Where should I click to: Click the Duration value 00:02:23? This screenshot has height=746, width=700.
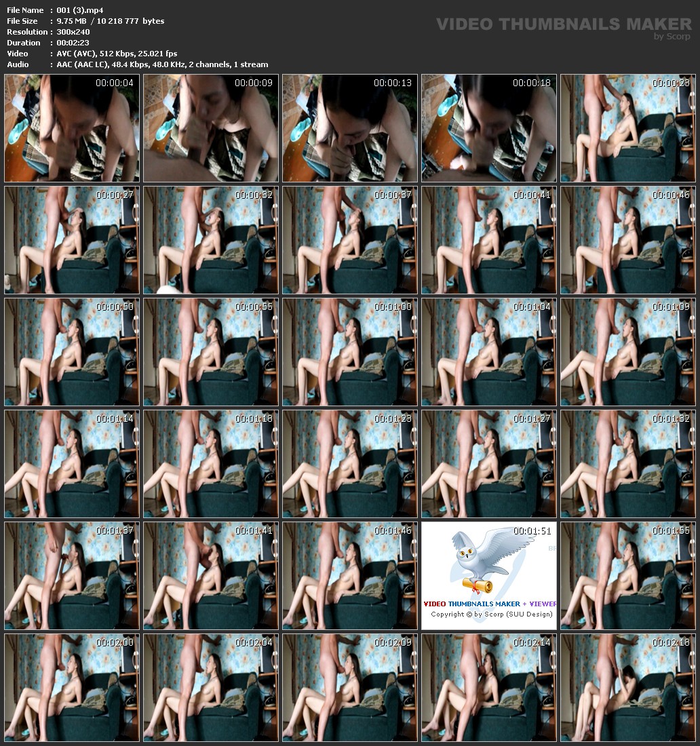pos(73,43)
